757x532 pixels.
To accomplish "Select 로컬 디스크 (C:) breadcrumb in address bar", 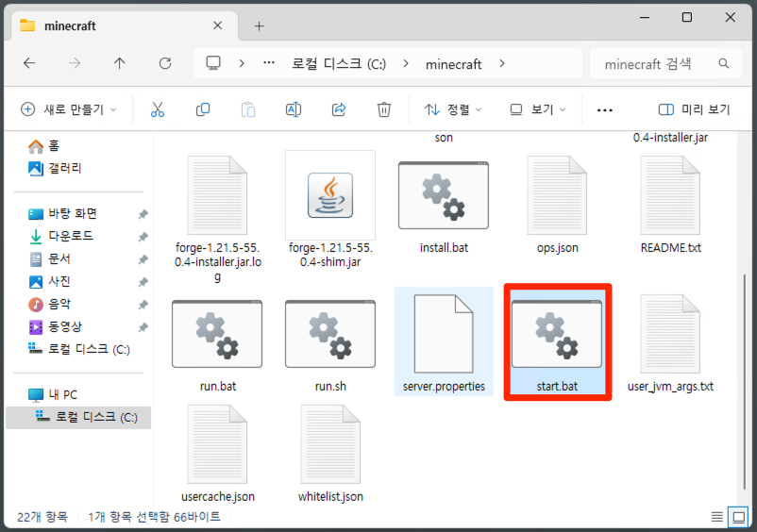I will (x=339, y=63).
